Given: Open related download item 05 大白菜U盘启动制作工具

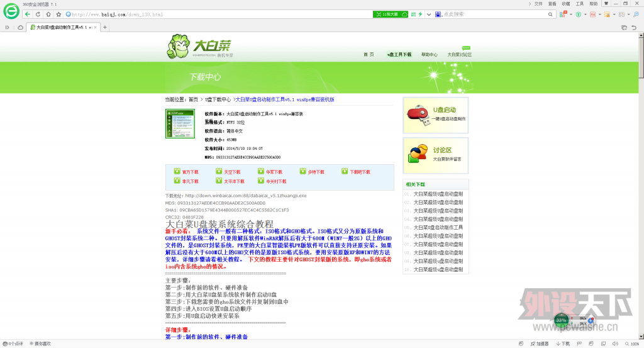Looking at the screenshot, I should click(x=438, y=227).
